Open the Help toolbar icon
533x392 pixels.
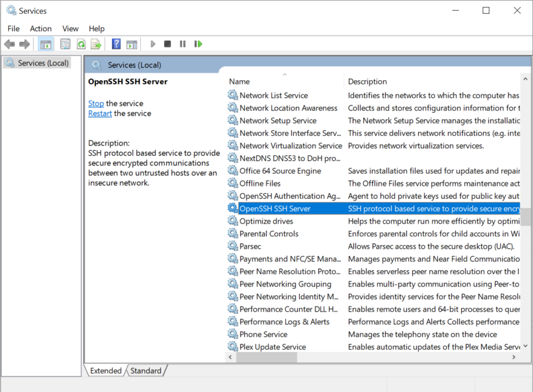pyautogui.click(x=116, y=44)
